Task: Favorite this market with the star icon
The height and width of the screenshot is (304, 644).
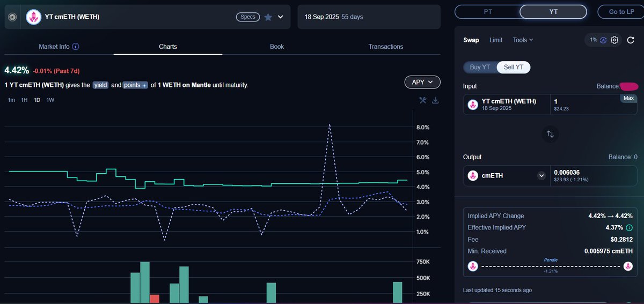Action: [x=268, y=17]
